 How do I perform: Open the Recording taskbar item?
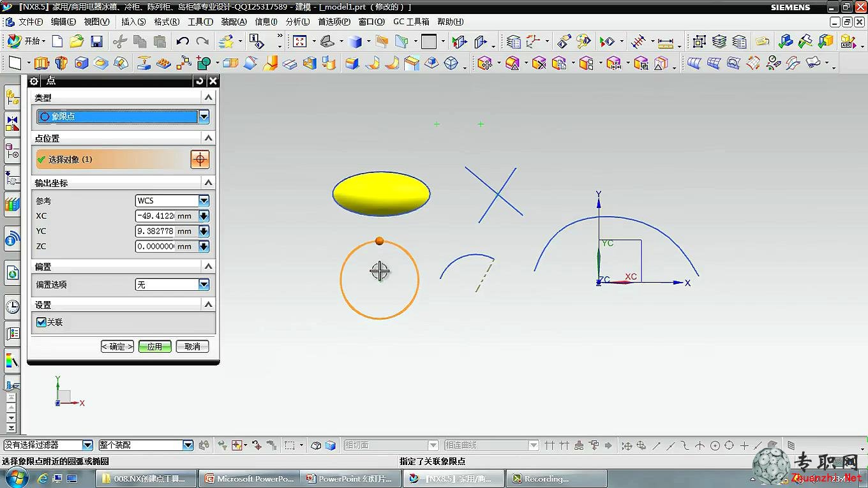pyautogui.click(x=555, y=478)
